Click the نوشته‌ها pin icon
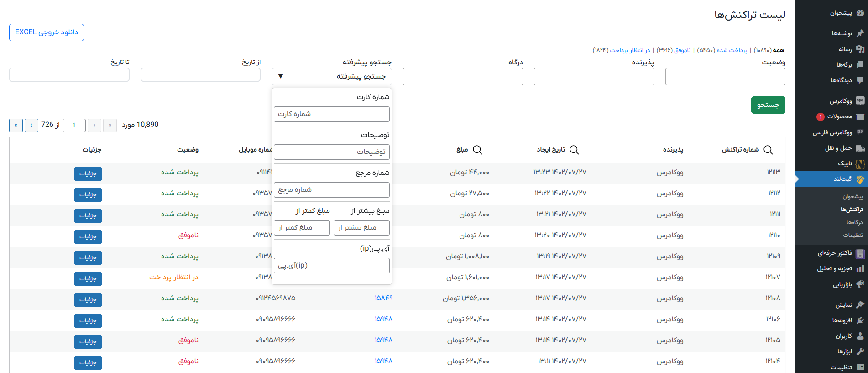This screenshot has width=868, height=373. 860,33
